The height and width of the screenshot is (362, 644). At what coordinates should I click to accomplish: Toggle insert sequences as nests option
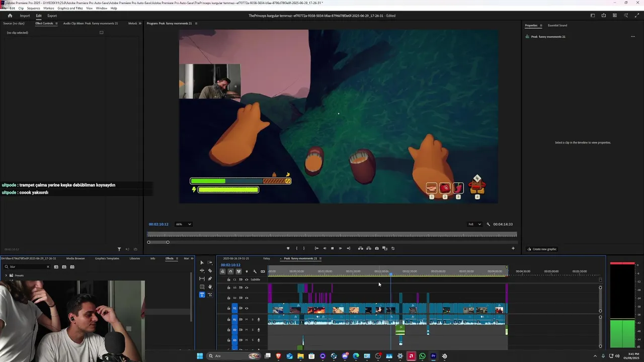222,271
